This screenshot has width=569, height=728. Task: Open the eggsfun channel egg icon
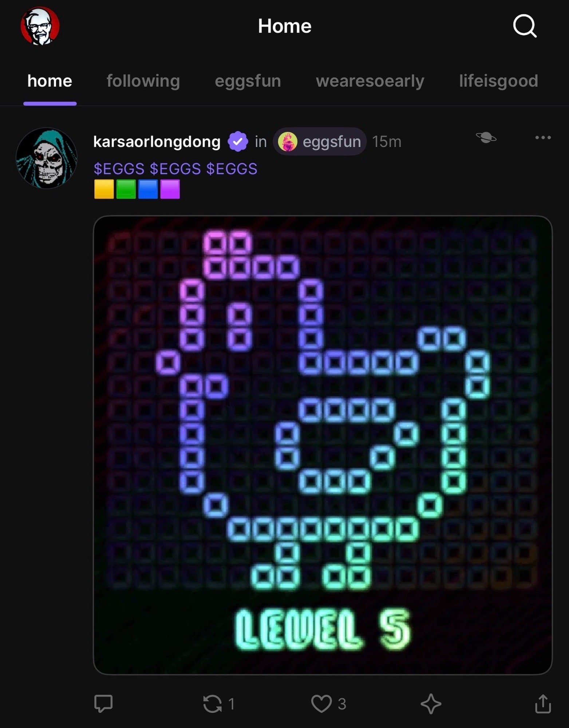288,142
